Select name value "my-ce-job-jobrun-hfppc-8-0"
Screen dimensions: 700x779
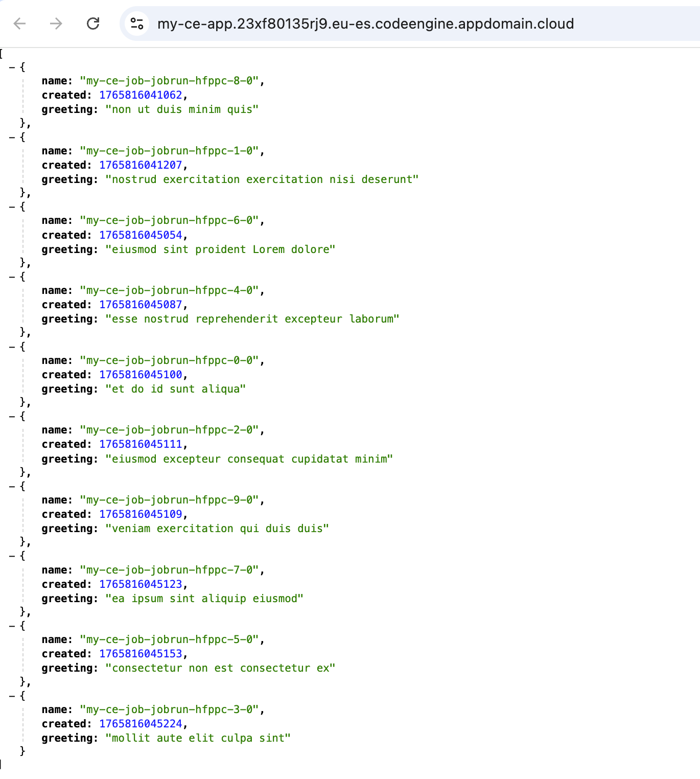[x=169, y=81]
